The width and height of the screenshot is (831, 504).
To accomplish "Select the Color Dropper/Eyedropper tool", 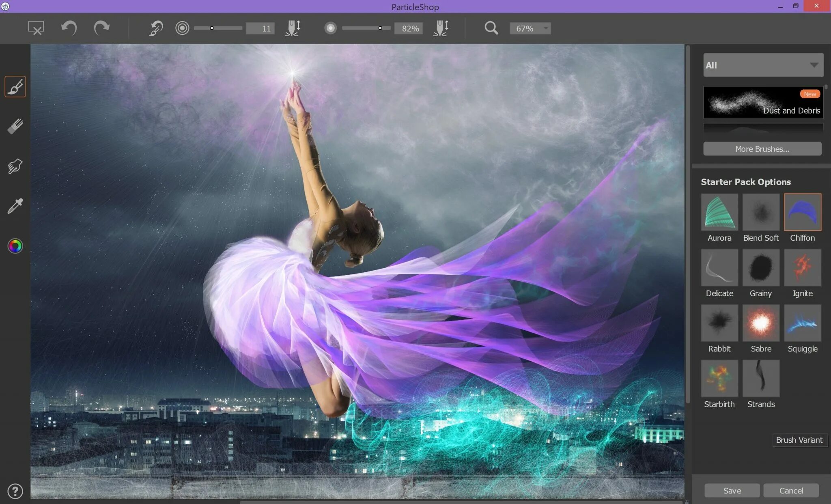I will 15,205.
